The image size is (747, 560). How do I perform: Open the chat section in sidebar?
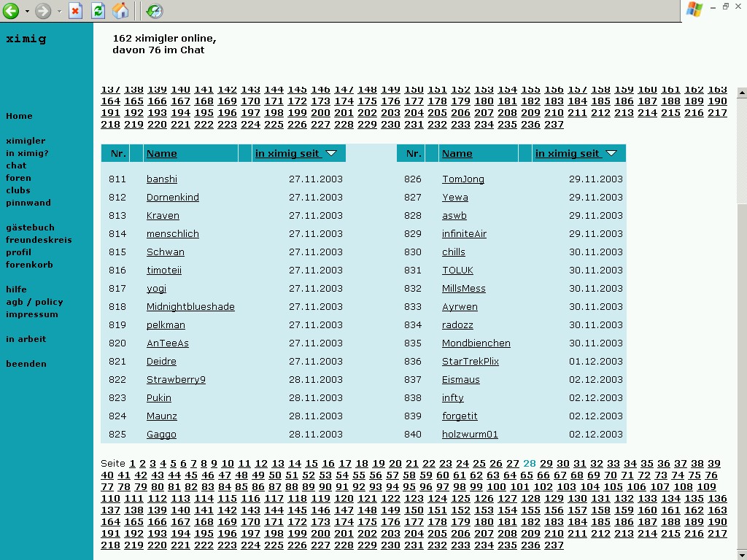click(16, 166)
